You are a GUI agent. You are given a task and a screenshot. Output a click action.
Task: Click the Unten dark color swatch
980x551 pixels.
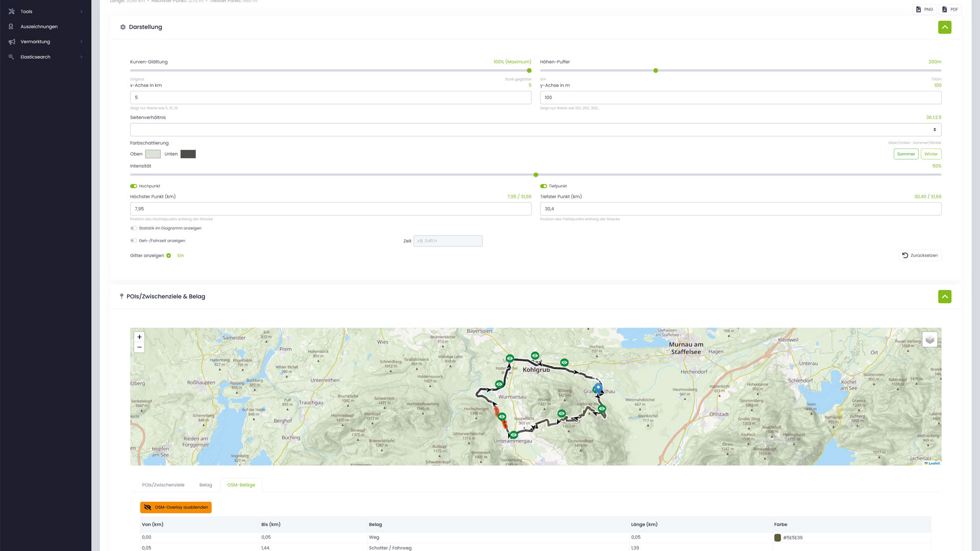[x=188, y=154]
